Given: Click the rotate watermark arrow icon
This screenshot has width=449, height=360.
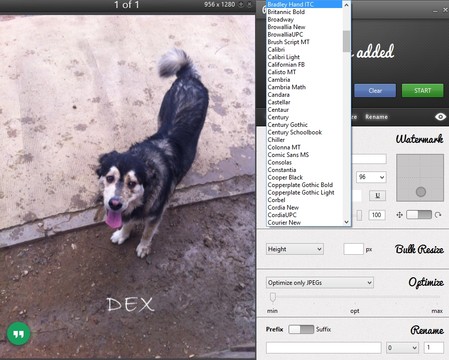Looking at the screenshot, I should click(438, 215).
